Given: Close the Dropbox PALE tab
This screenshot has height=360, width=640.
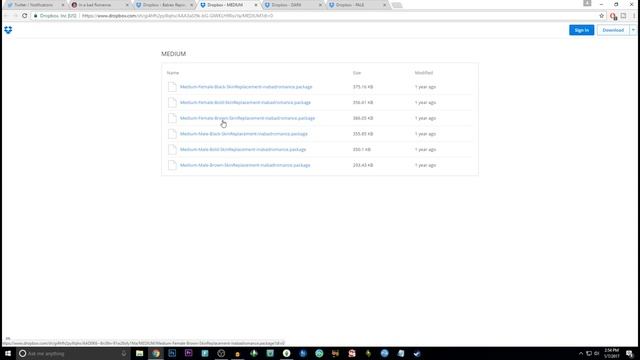Looking at the screenshot, I should [x=384, y=5].
